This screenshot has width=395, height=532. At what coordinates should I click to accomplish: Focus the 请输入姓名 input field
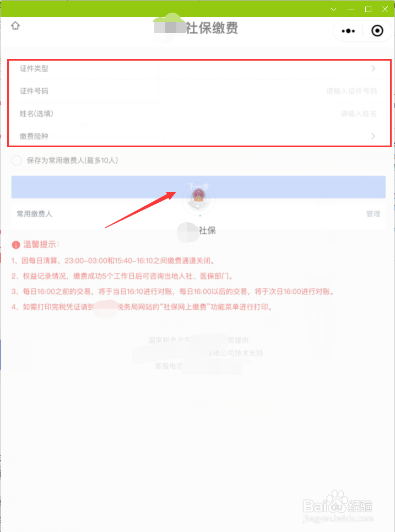pos(359,114)
